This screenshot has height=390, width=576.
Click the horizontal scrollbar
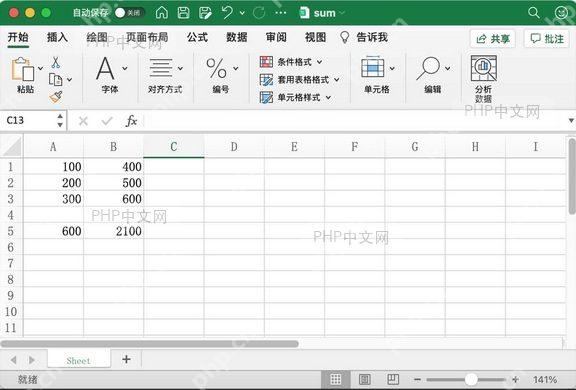coord(150,344)
